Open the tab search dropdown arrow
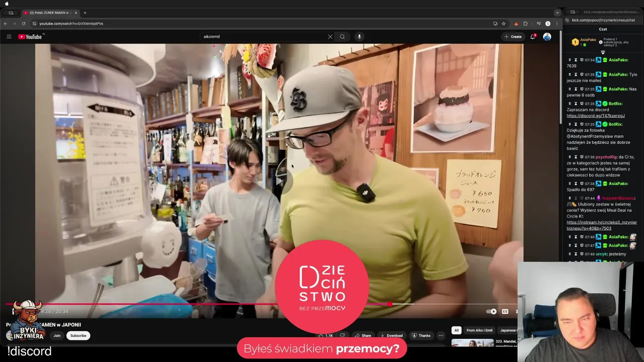Image resolution: width=644 pixels, height=362 pixels. pos(557,13)
